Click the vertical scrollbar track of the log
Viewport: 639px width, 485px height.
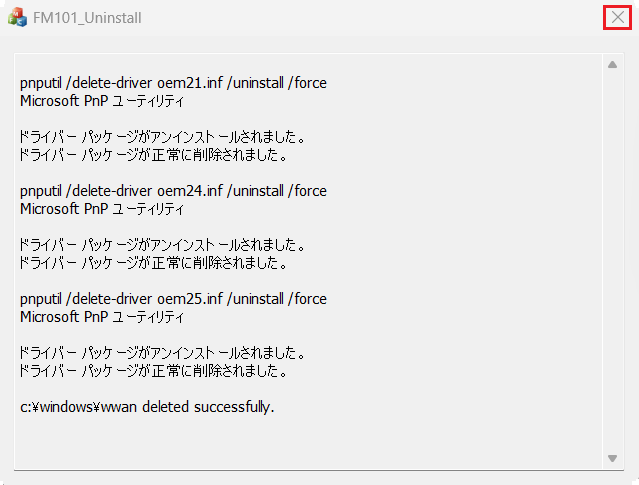(x=612, y=261)
